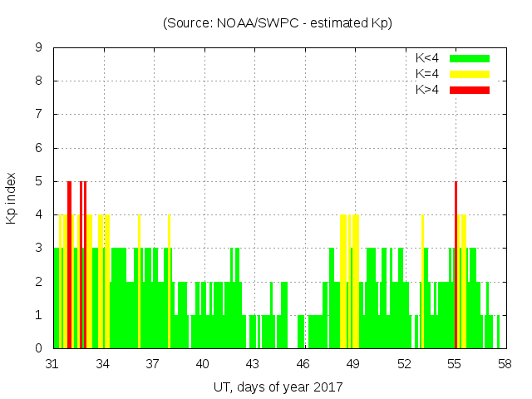Click the y-axis tick label 6
This screenshot has width=532, height=399.
(39, 148)
